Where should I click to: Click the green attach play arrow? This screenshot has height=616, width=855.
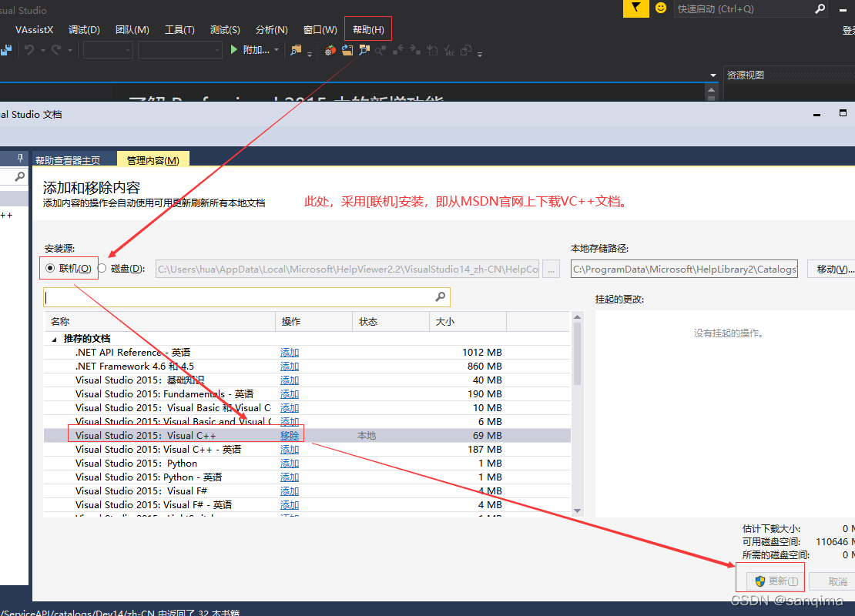click(235, 50)
